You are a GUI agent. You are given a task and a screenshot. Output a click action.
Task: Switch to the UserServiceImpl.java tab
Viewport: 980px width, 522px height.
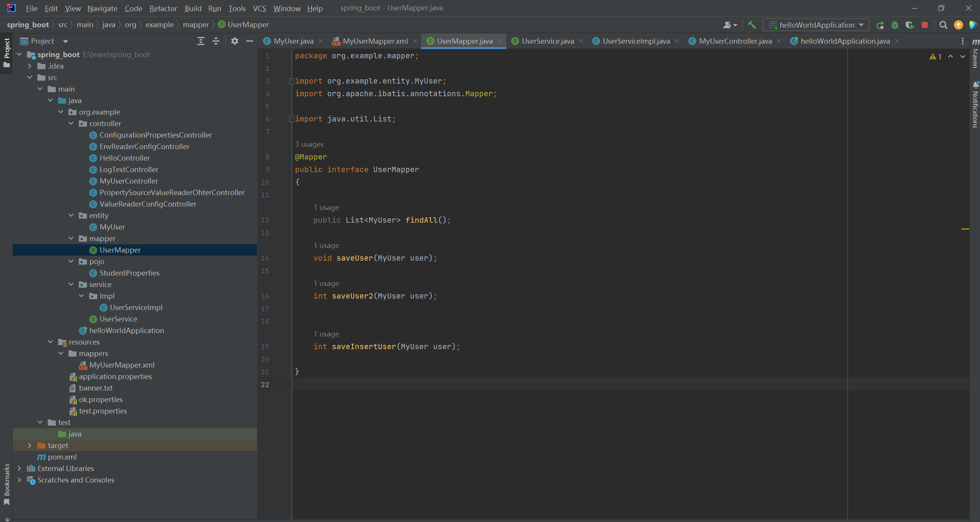(636, 41)
